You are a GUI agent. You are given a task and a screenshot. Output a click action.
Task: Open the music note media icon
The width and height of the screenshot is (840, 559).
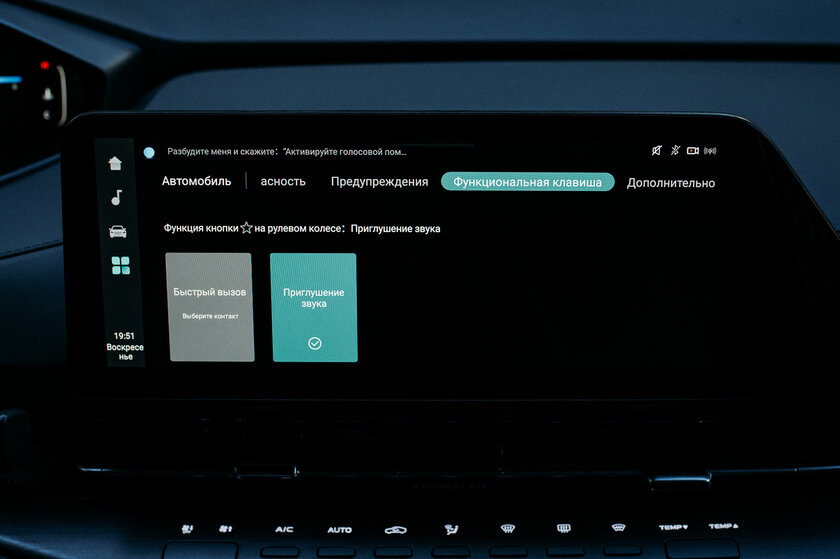117,197
